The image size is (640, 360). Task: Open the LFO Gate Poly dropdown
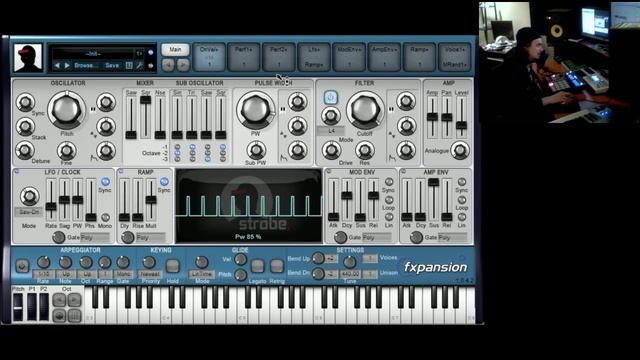(95, 238)
